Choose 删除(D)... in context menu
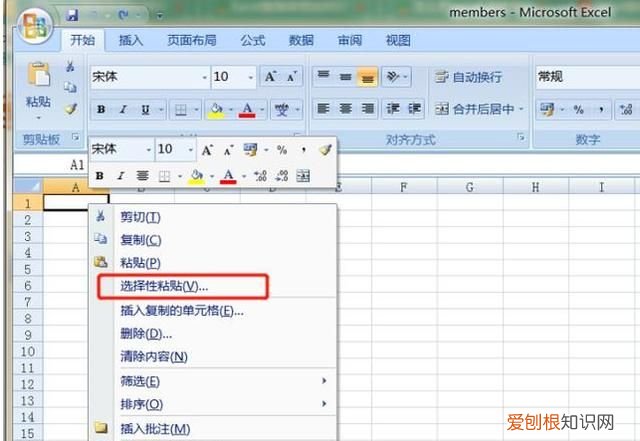640x441 pixels. [213, 334]
